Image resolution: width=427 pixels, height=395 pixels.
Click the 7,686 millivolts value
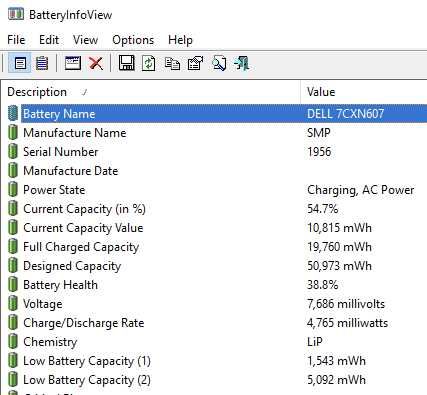(x=346, y=304)
